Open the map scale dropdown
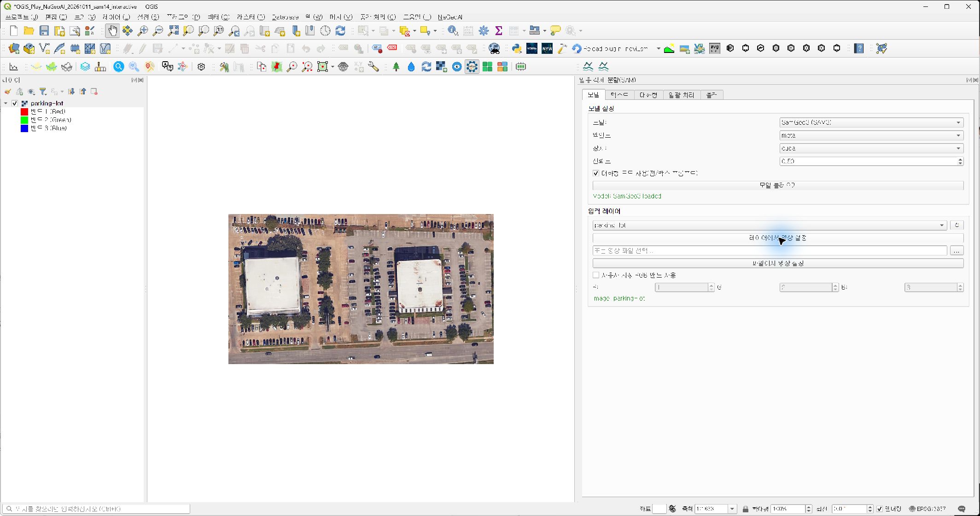Screen dimensions: 980x516 [x=732, y=509]
